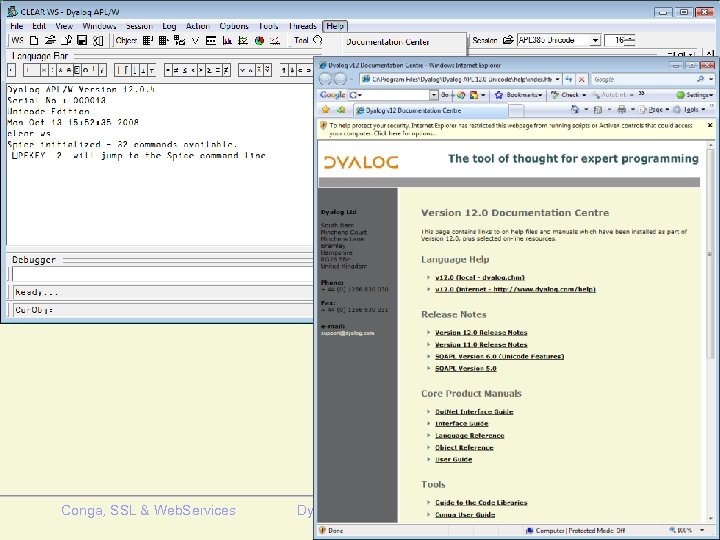This screenshot has width=720, height=540.
Task: Open the File menu in Dyalog
Action: [17, 26]
